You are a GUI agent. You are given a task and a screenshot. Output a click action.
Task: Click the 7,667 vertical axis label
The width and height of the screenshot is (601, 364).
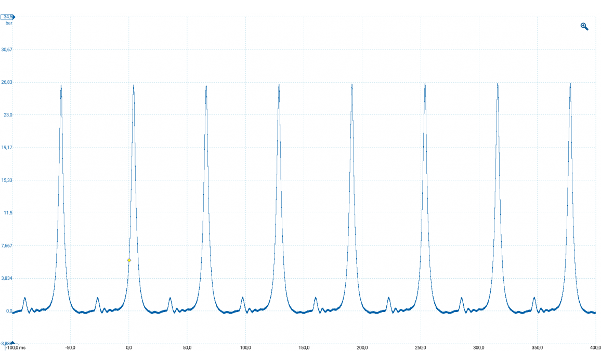point(7,245)
